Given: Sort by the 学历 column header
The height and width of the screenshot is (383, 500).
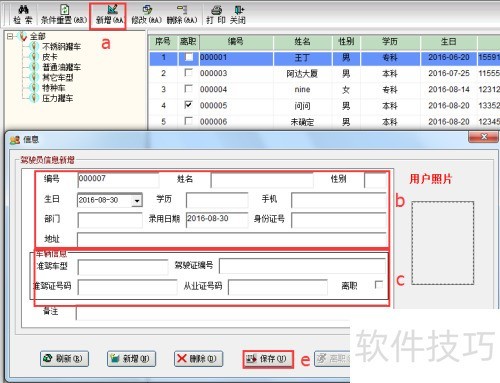Looking at the screenshot, I should click(x=390, y=42).
